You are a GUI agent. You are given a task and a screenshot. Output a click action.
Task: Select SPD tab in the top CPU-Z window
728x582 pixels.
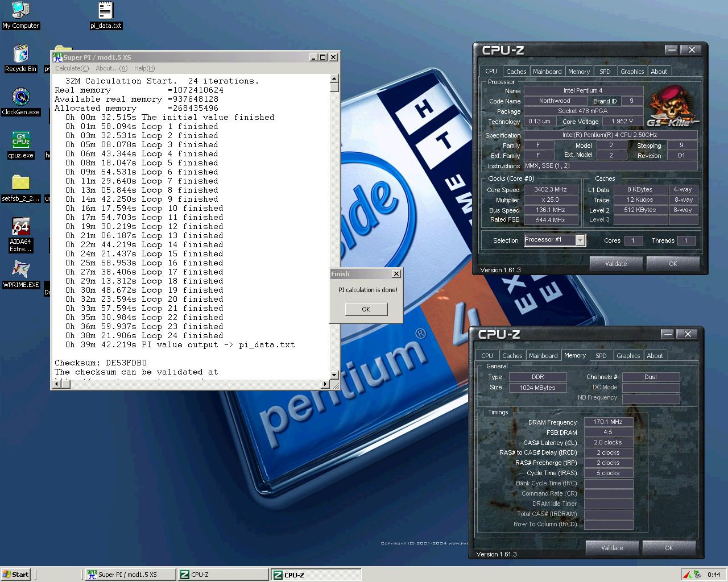tap(605, 72)
